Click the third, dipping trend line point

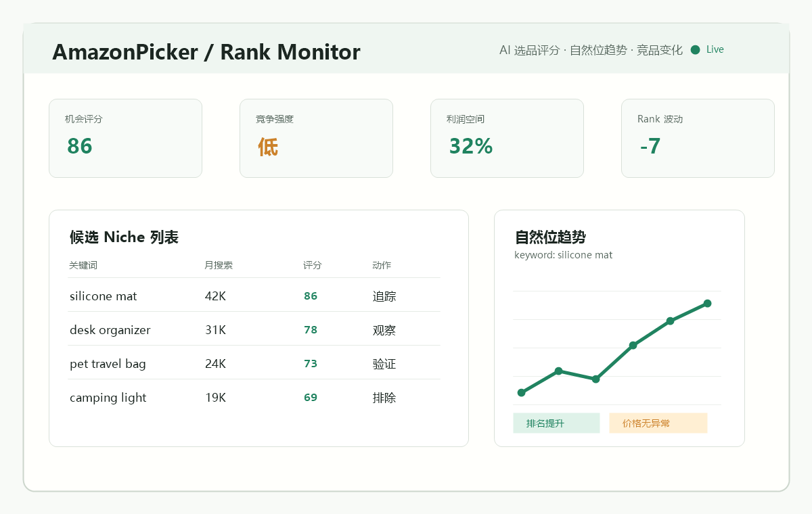[x=595, y=379]
